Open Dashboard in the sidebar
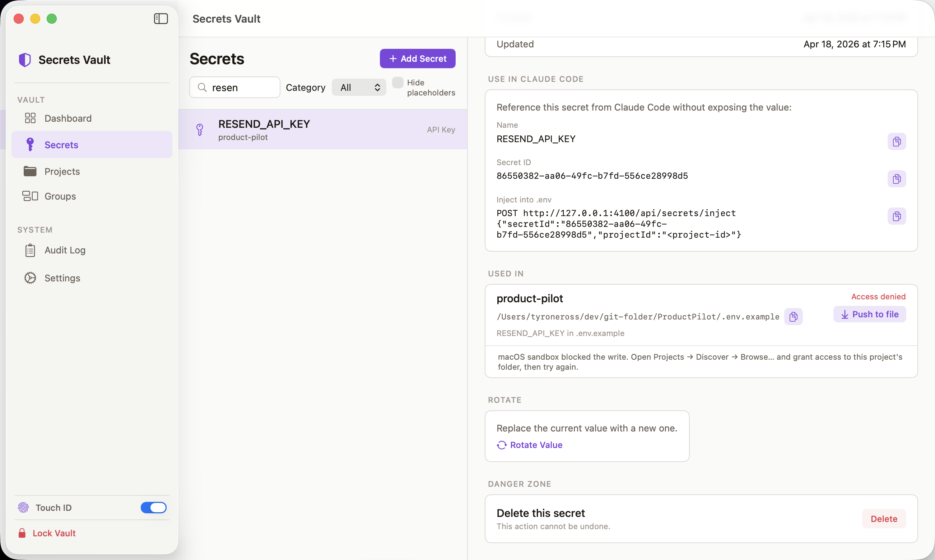 tap(92, 118)
